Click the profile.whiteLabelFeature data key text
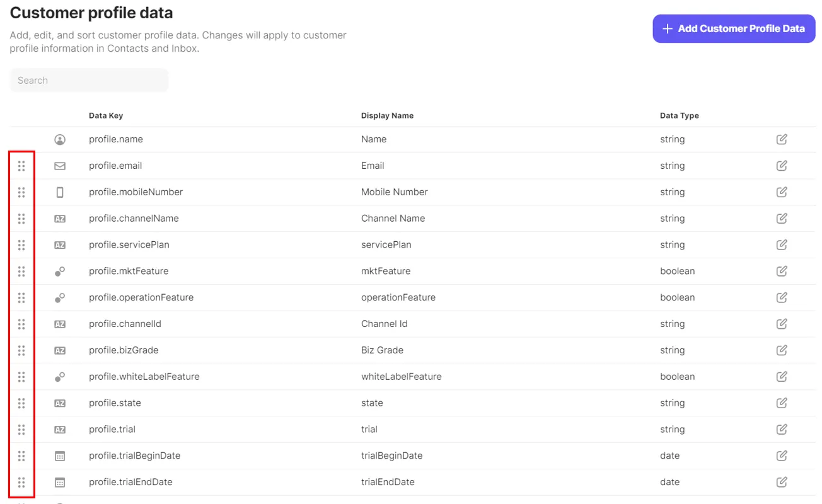Image resolution: width=822 pixels, height=504 pixels. coord(144,377)
